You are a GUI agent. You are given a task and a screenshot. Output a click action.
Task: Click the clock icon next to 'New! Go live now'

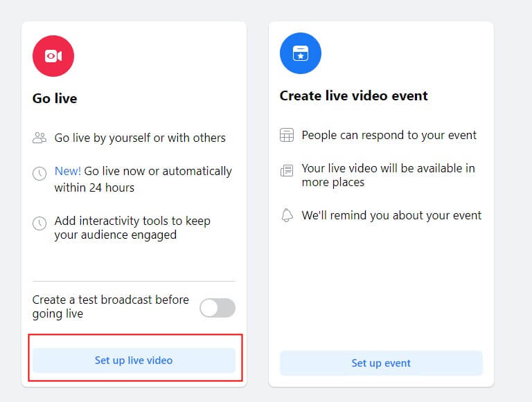[39, 174]
